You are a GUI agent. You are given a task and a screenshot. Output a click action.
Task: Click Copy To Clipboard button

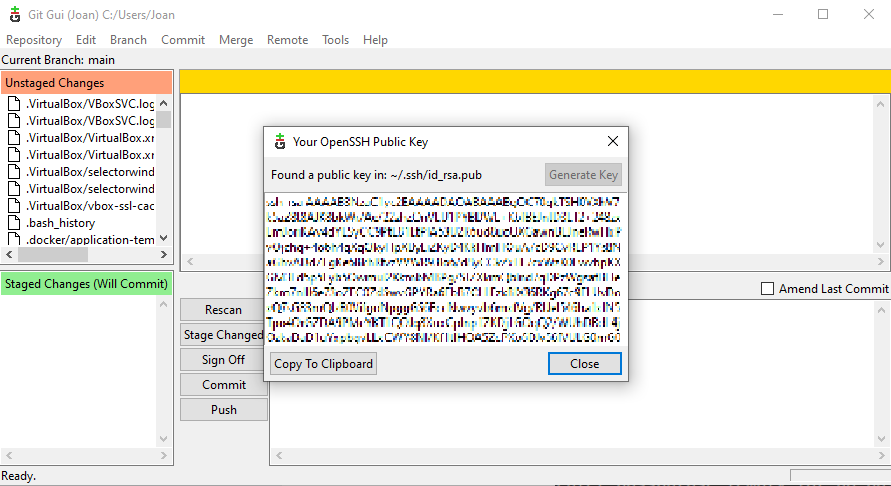[x=323, y=364]
